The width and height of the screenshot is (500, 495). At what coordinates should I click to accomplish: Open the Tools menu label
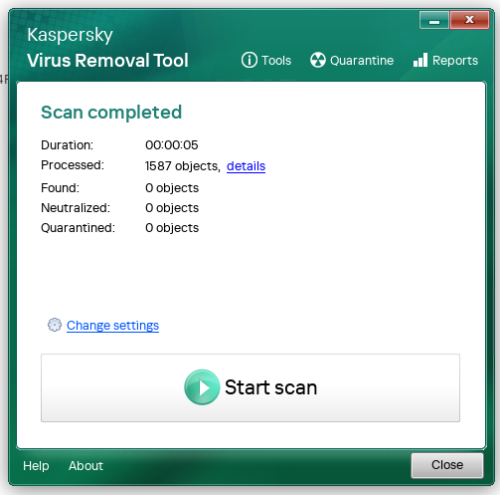coord(276,61)
